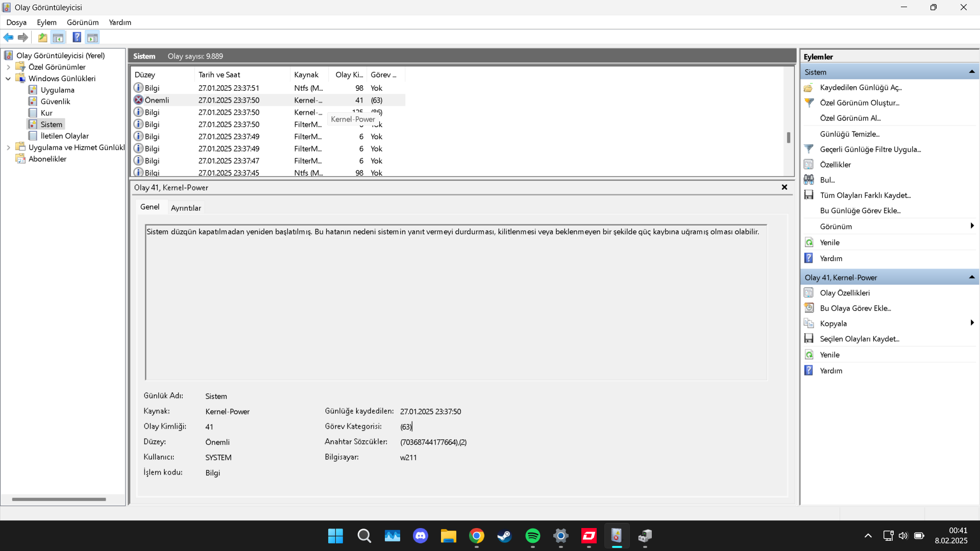Collapse the Sistem actions section
This screenshot has width=980, height=551.
pyautogui.click(x=971, y=72)
